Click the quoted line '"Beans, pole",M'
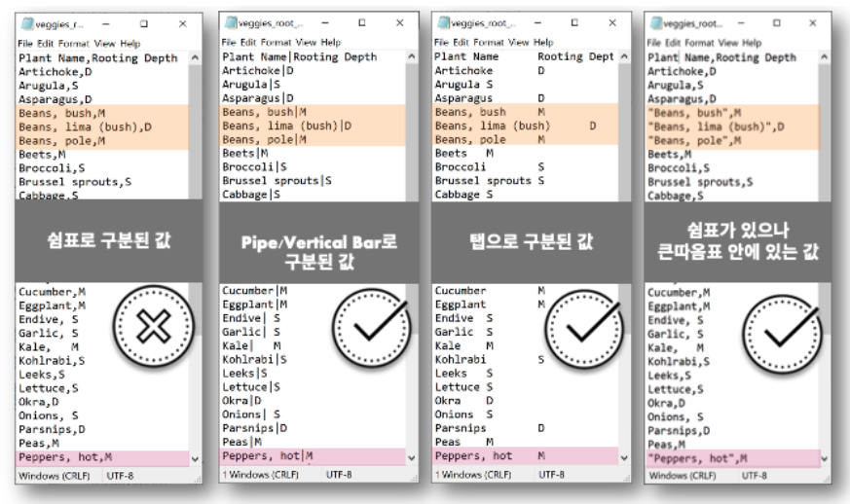This screenshot has height=504, width=850. 694,141
